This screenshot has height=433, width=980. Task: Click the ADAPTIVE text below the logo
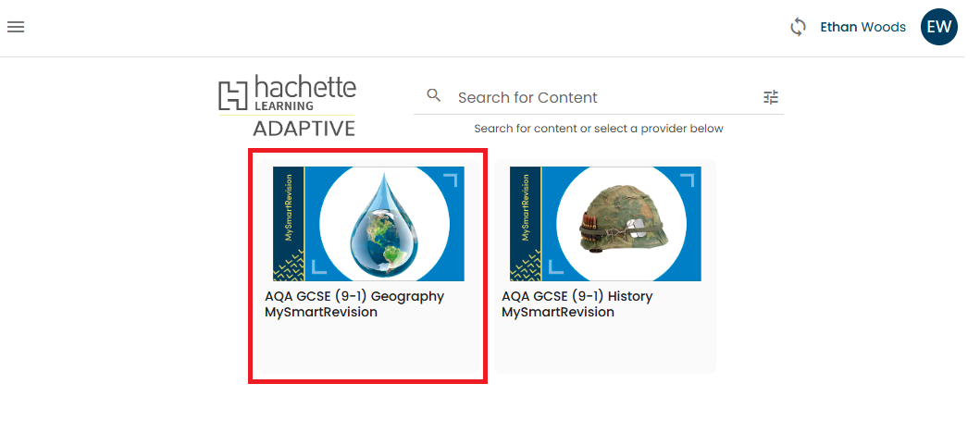coord(304,128)
